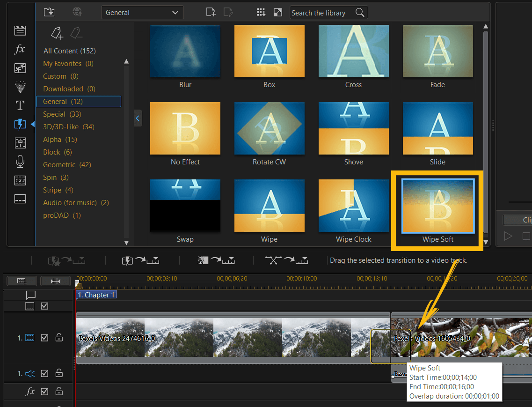The width and height of the screenshot is (532, 407).
Task: Open the Effect Room fx icon in sidebar
Action: click(x=20, y=50)
